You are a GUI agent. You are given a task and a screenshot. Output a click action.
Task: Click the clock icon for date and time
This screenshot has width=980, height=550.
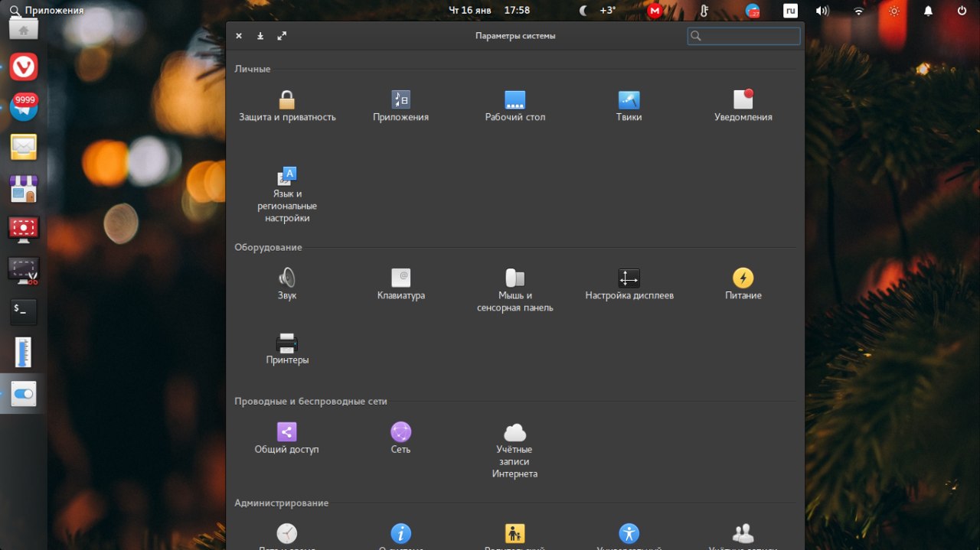click(287, 533)
